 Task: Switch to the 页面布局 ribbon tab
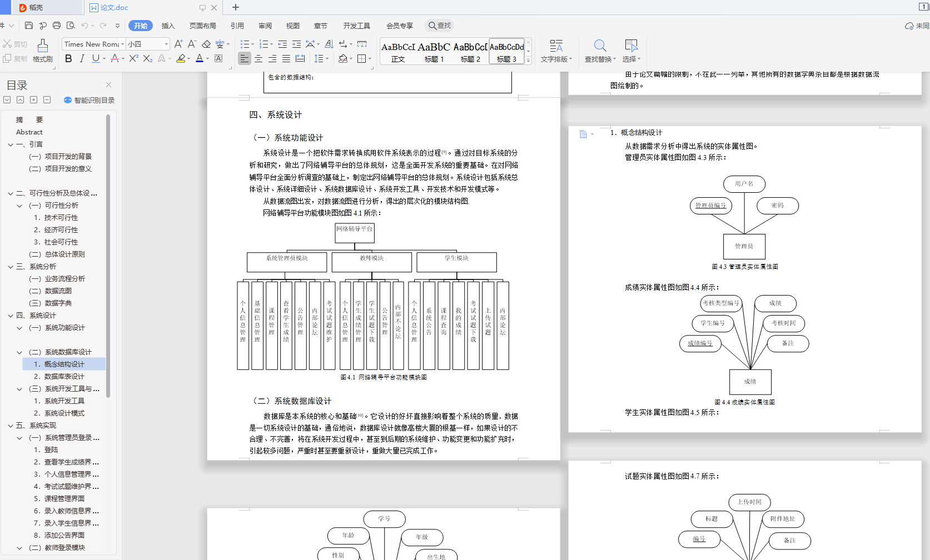[202, 26]
